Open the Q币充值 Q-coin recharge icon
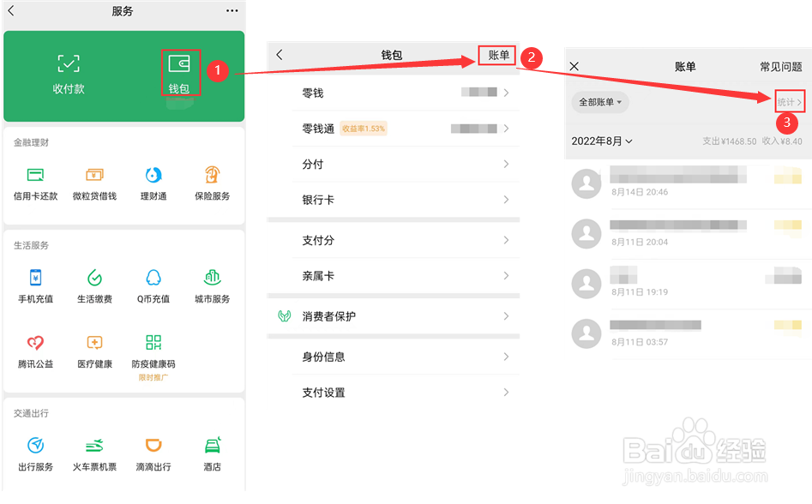Screen dimensions: 812x504 click(x=153, y=281)
